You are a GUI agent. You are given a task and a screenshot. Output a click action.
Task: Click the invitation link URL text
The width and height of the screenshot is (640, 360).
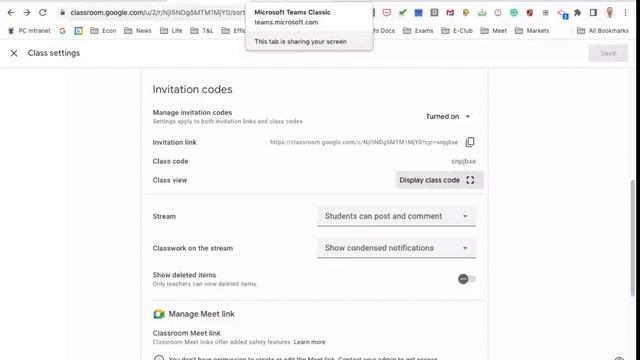364,142
